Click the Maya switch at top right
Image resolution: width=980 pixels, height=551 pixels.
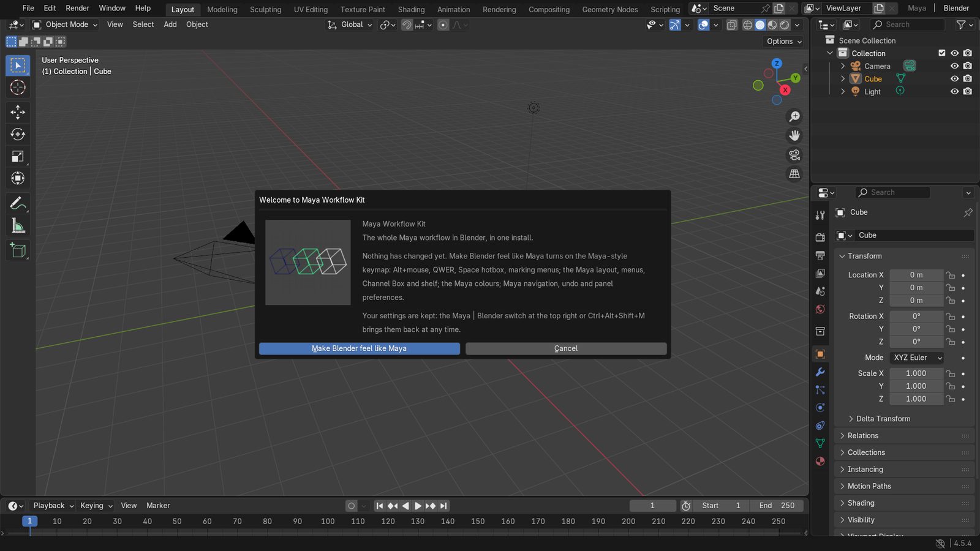point(917,8)
